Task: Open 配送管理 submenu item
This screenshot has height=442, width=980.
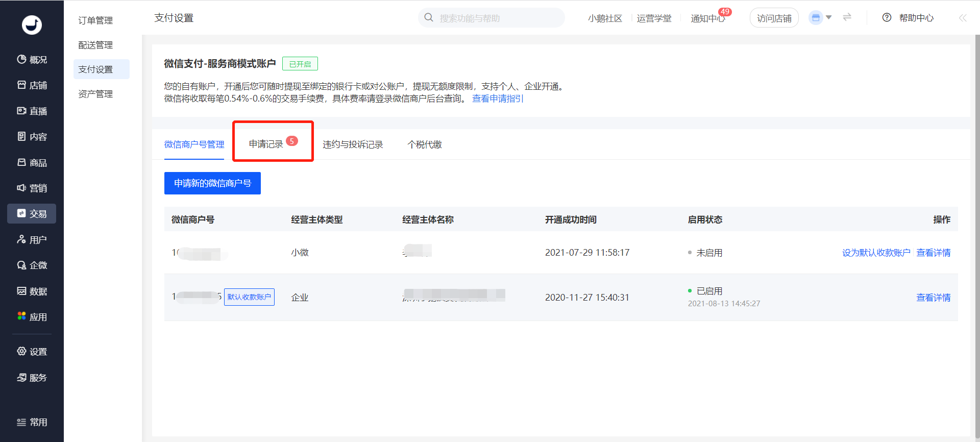Action: point(95,45)
